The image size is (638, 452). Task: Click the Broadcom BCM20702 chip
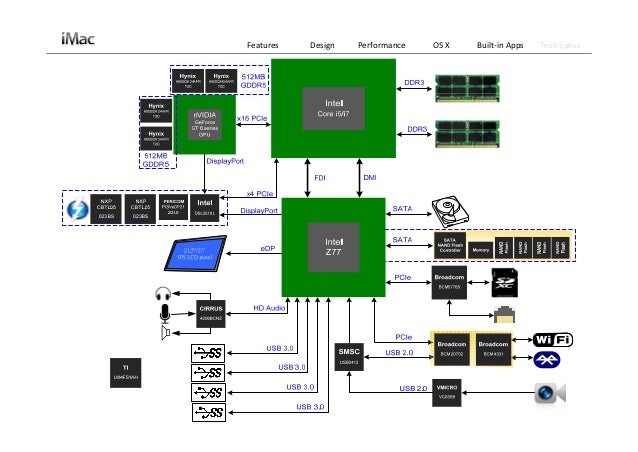(x=452, y=349)
